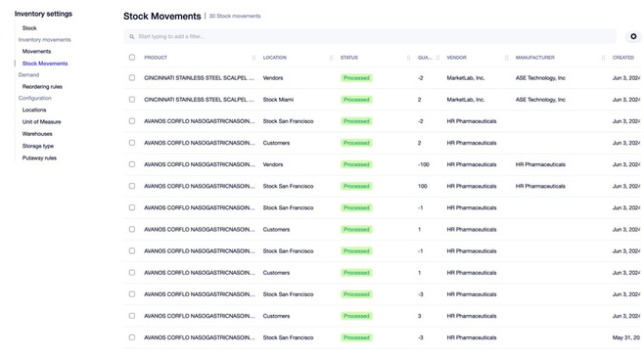Click the Manufacturer column resize handle
The image size is (644, 354).
pyautogui.click(x=603, y=58)
